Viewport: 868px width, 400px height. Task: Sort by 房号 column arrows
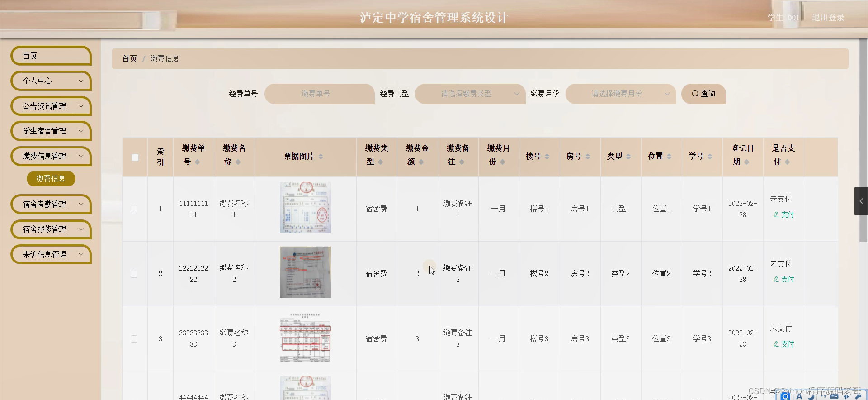tap(588, 157)
